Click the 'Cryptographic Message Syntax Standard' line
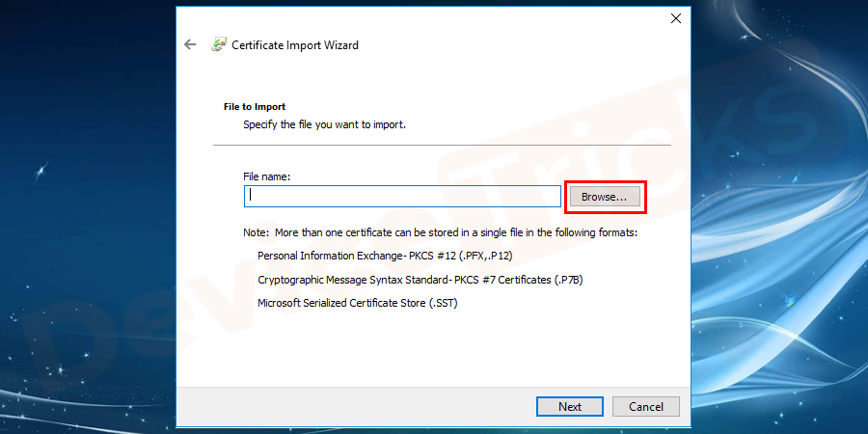868x434 pixels. coord(420,280)
